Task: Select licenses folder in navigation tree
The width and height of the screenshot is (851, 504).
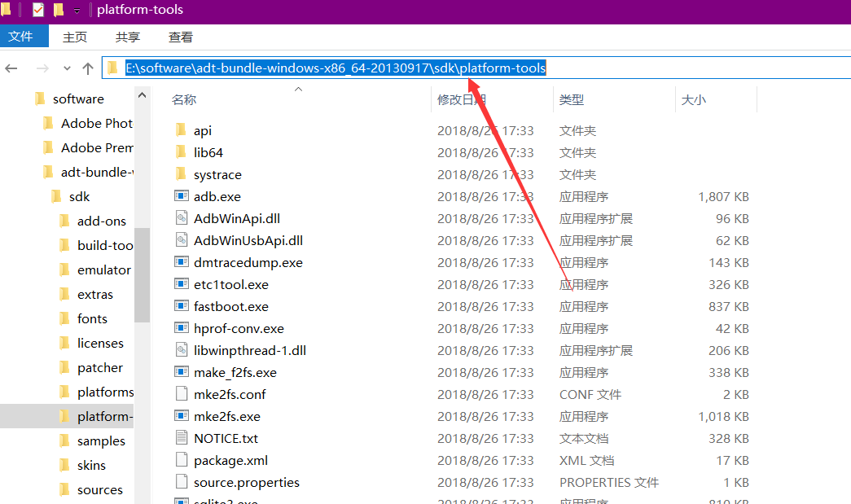Action: pos(100,343)
